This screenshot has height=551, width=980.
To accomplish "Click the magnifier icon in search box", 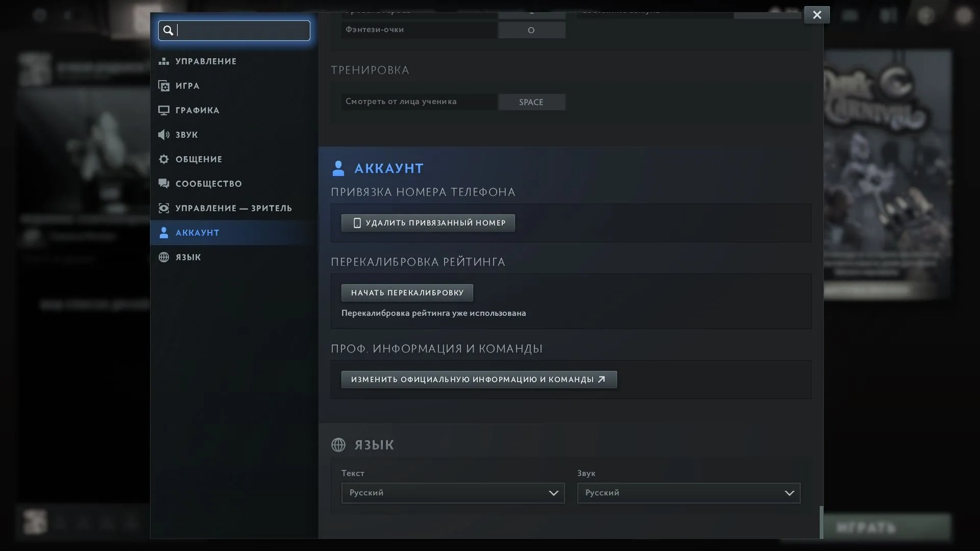I will coord(168,31).
